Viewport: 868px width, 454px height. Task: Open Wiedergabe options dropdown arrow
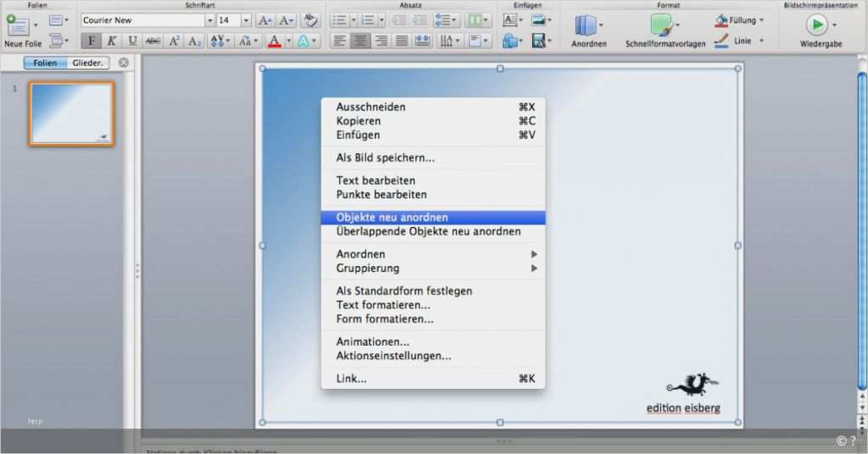pyautogui.click(x=834, y=25)
